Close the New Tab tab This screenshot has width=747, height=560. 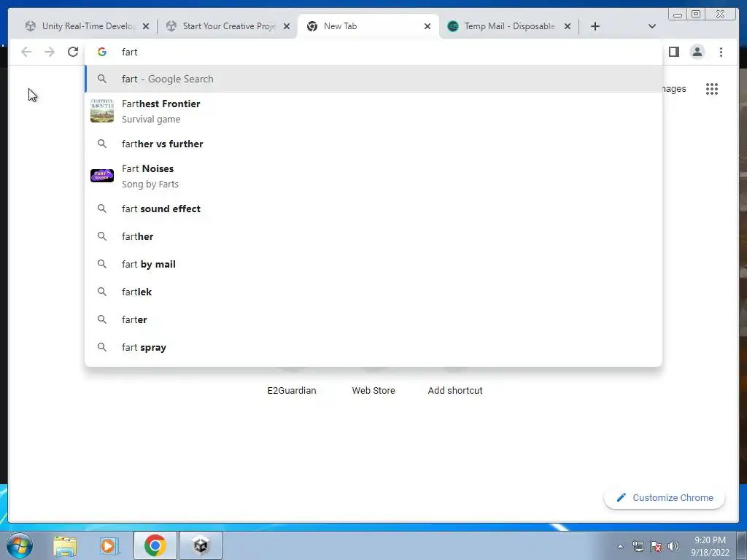coord(427,26)
